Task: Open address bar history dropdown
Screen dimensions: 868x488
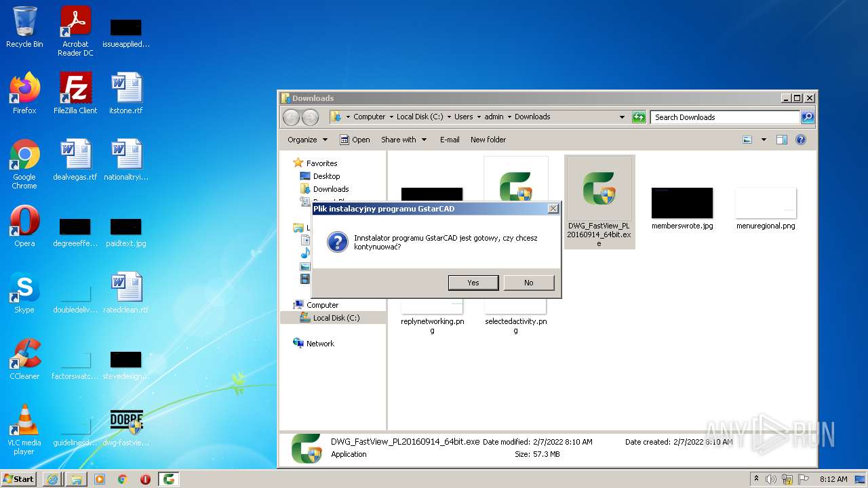Action: (x=622, y=117)
